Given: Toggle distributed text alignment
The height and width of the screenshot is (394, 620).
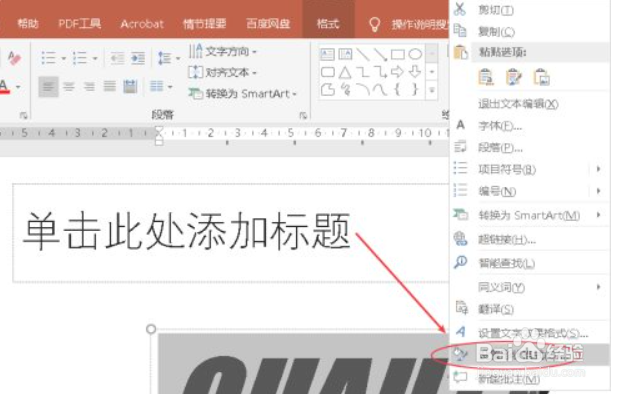Looking at the screenshot, I should 130,87.
